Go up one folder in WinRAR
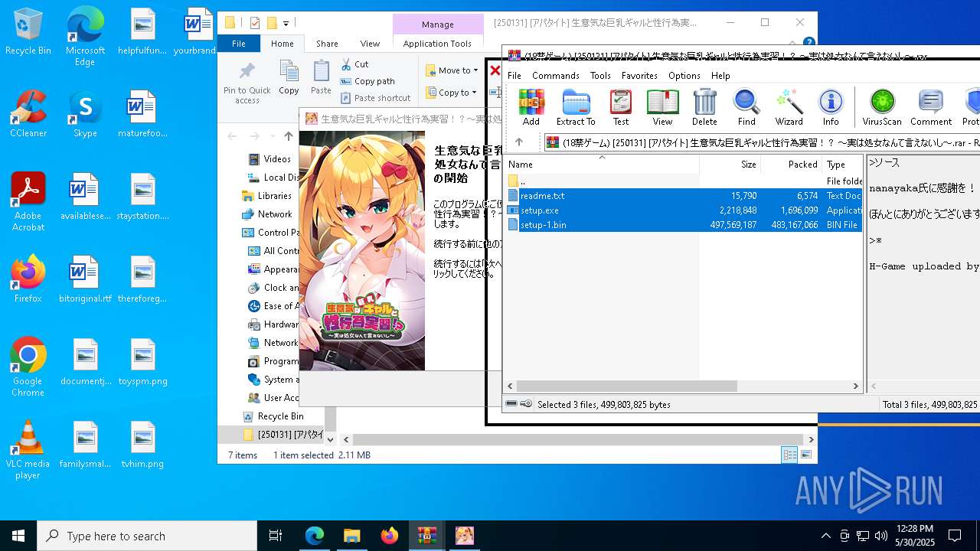The width and height of the screenshot is (980, 551). 519,142
